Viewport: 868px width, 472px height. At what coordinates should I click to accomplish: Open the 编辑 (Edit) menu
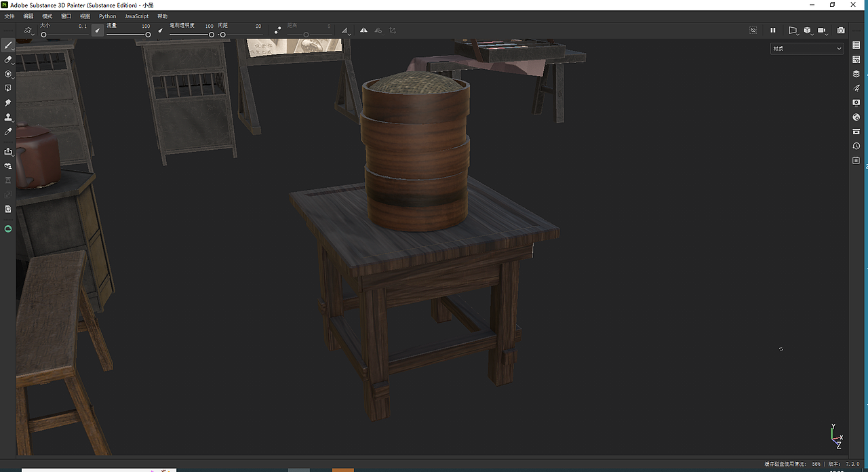coord(28,16)
